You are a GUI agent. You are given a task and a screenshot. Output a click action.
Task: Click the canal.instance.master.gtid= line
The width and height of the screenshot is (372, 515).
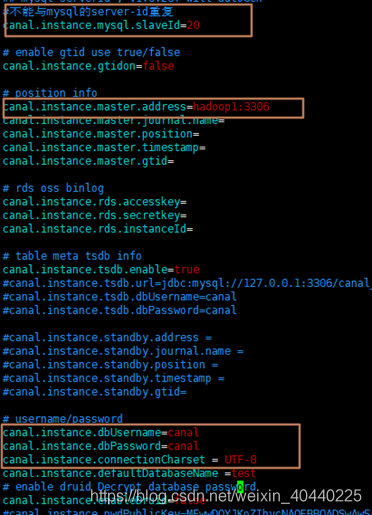tap(88, 161)
